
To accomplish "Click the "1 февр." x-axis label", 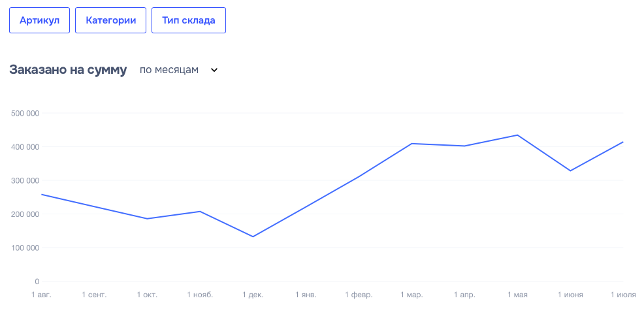I will click(359, 295).
